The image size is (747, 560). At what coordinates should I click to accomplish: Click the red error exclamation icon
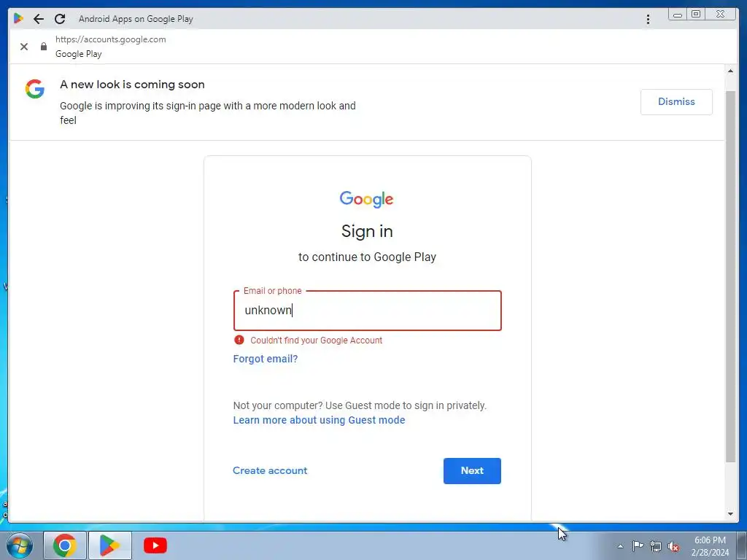click(x=239, y=340)
